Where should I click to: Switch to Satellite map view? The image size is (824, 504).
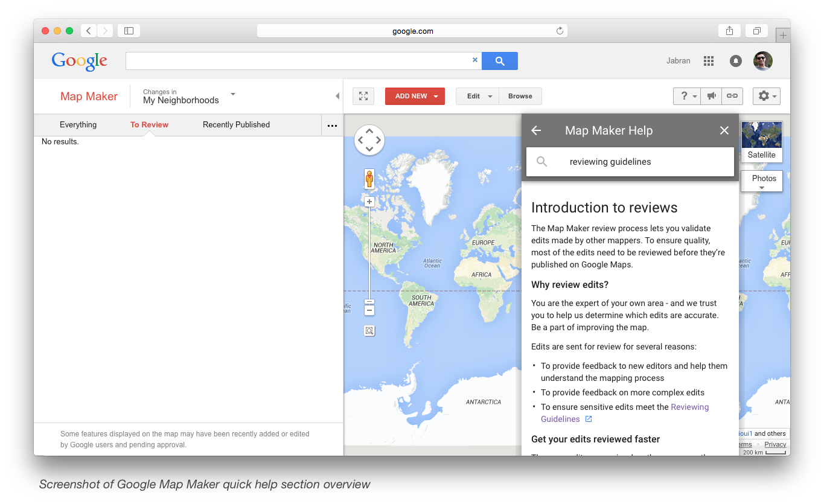pyautogui.click(x=761, y=142)
